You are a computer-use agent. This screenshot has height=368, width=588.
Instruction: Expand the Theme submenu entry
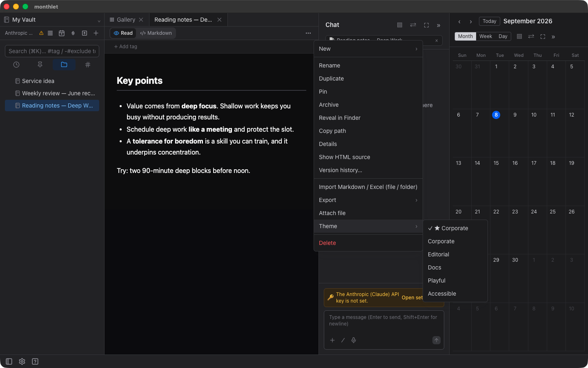point(368,226)
